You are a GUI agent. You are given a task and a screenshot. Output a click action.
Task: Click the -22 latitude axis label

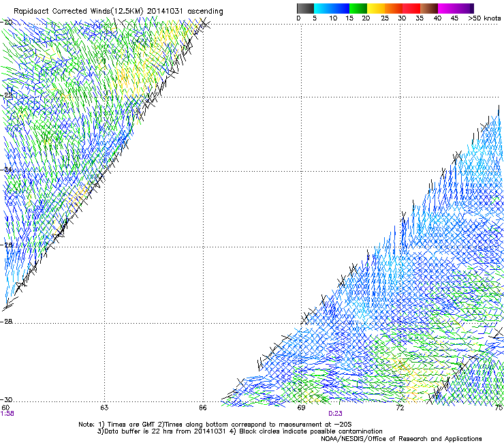pyautogui.click(x=6, y=95)
